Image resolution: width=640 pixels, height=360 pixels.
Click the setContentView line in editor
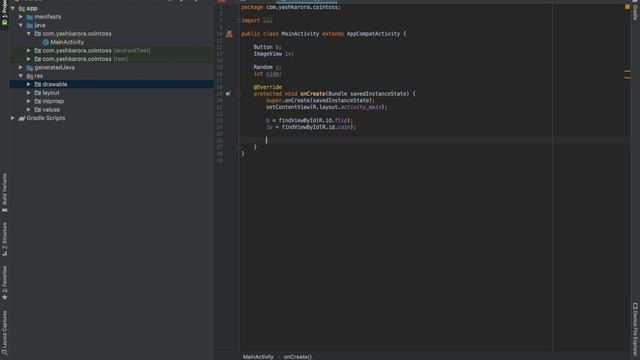[326, 107]
